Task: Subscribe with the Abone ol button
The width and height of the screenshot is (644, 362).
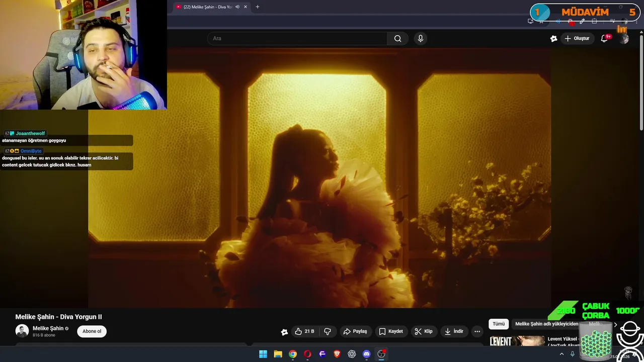Action: point(92,331)
